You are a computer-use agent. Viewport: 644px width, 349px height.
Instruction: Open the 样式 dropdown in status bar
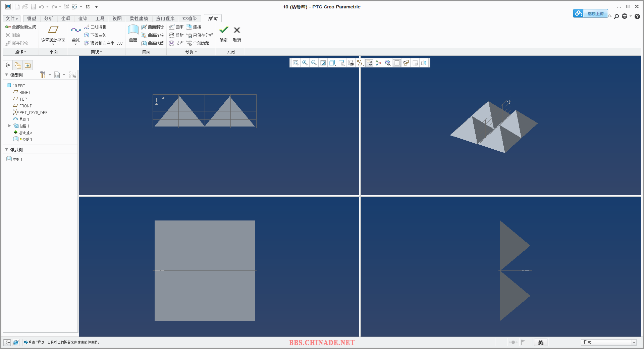pos(634,342)
